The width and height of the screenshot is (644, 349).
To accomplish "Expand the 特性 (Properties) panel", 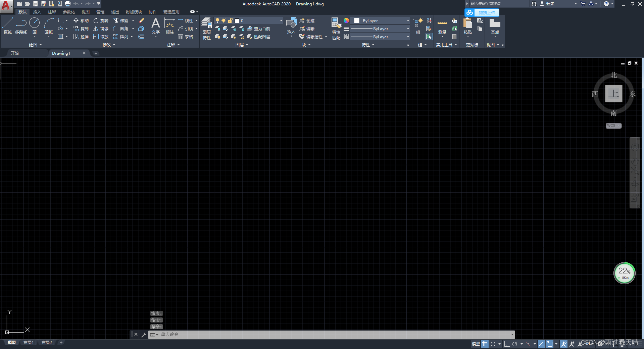I will [x=368, y=45].
